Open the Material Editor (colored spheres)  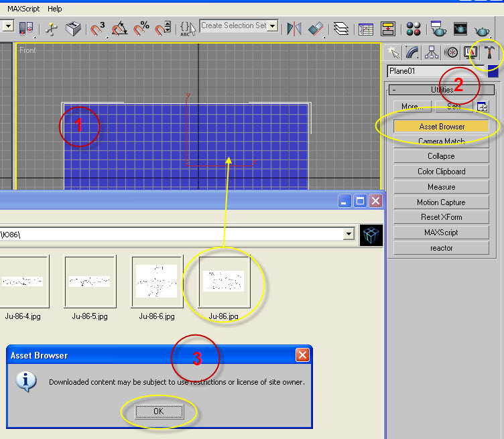point(414,28)
